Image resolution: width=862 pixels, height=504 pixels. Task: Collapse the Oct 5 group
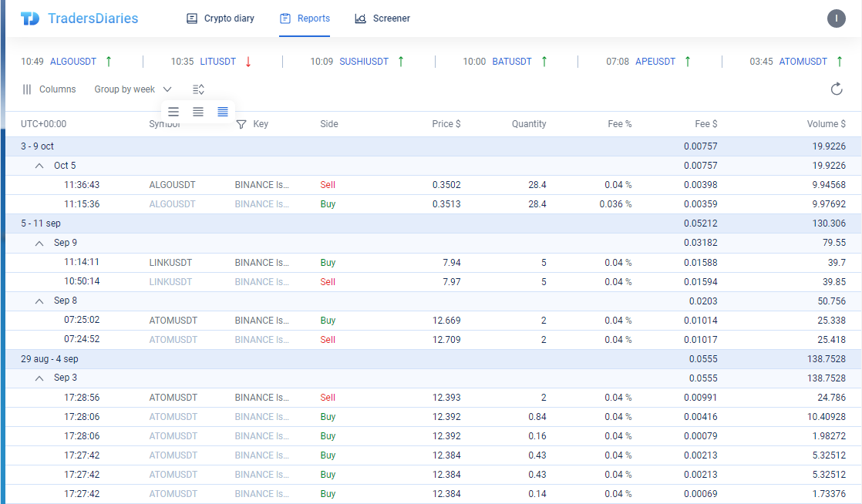point(39,165)
